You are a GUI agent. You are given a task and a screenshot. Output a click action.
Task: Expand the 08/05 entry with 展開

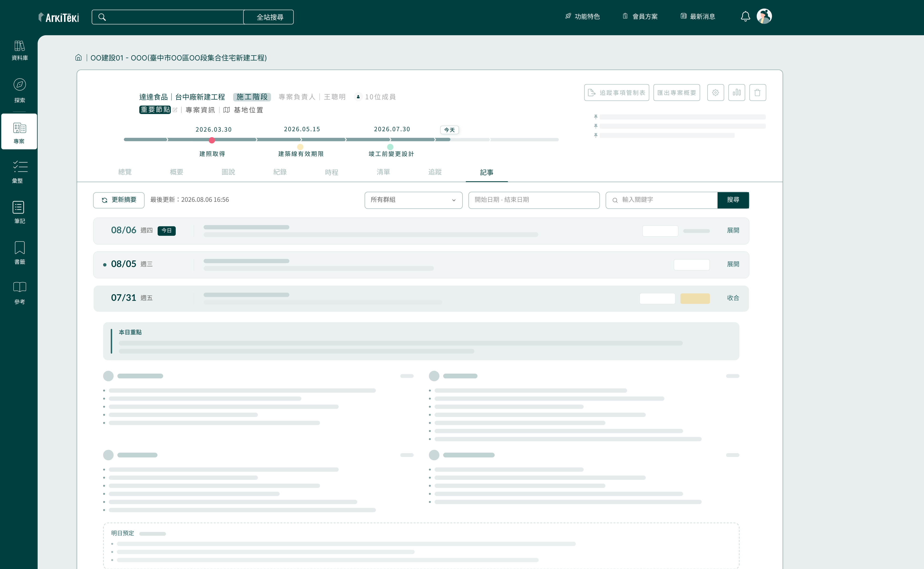click(733, 264)
